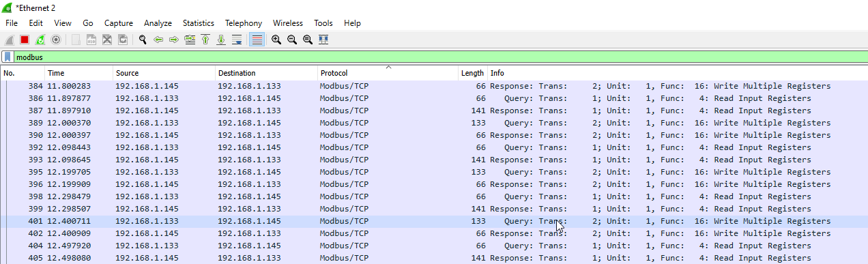Sort packets by the Info column
Image resolution: width=868 pixels, height=264 pixels.
677,73
